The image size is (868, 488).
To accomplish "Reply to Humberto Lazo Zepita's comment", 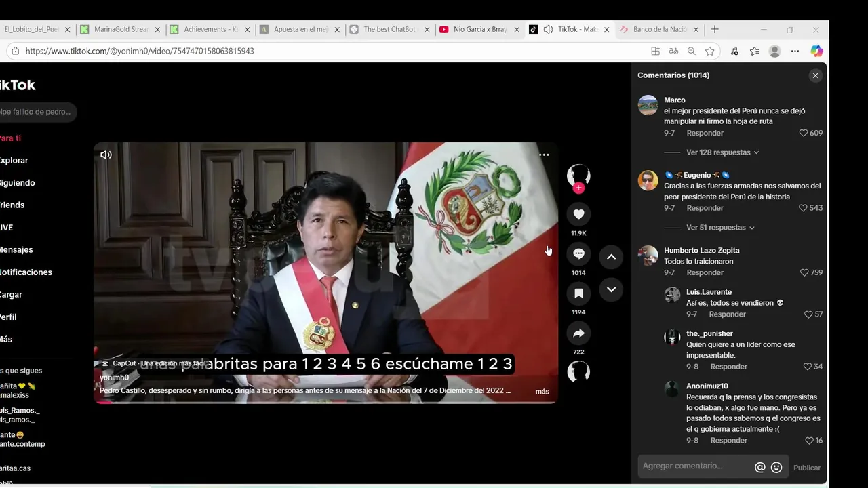I will [705, 272].
